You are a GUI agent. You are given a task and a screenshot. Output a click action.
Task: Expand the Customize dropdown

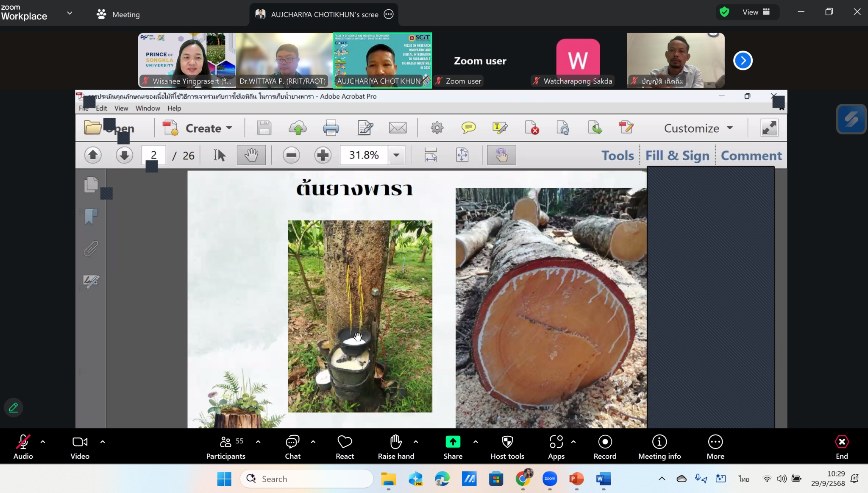pyautogui.click(x=698, y=128)
